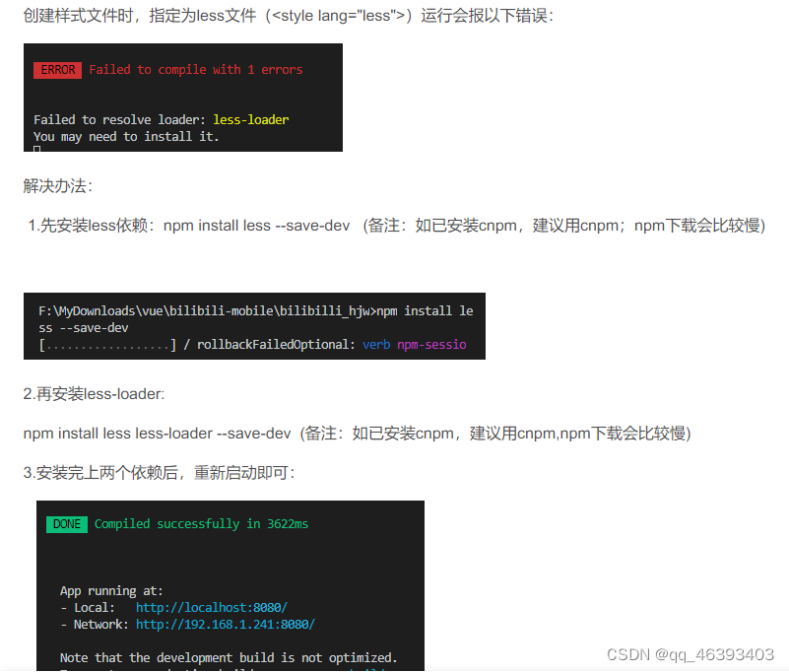Screen dimensions: 789x672
Task: Click the green DONE badge in compile output
Action: point(66,524)
